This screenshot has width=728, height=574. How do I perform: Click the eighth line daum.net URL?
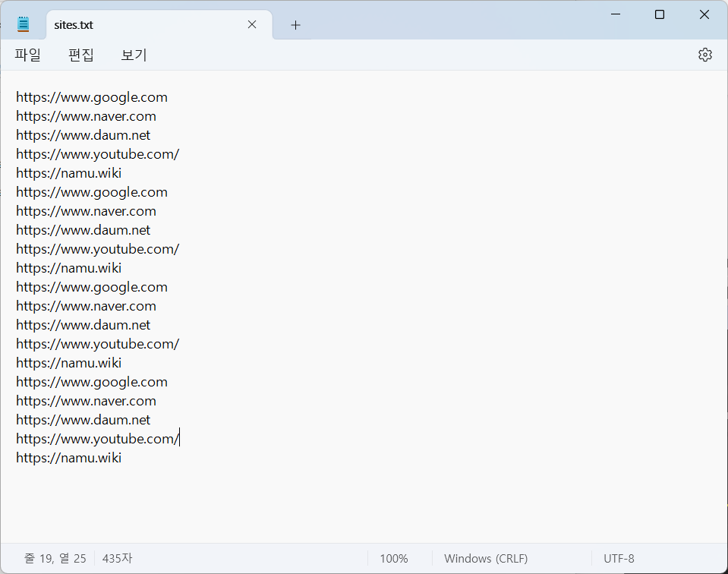click(83, 230)
